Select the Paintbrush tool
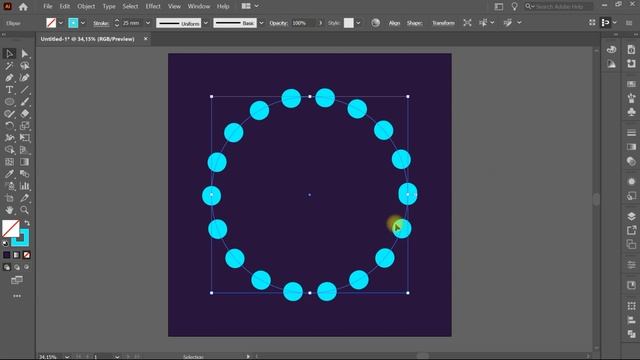The width and height of the screenshot is (640, 360). [24, 102]
